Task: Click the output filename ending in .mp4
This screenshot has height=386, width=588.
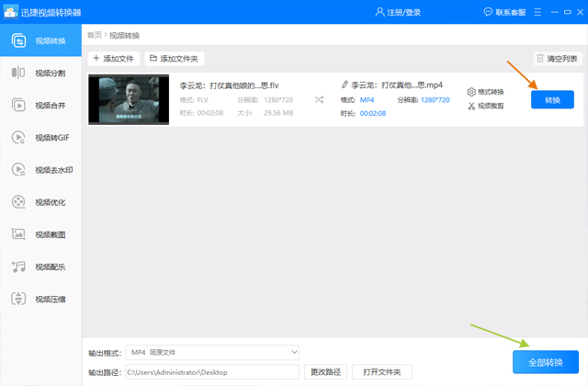Action: pyautogui.click(x=397, y=85)
